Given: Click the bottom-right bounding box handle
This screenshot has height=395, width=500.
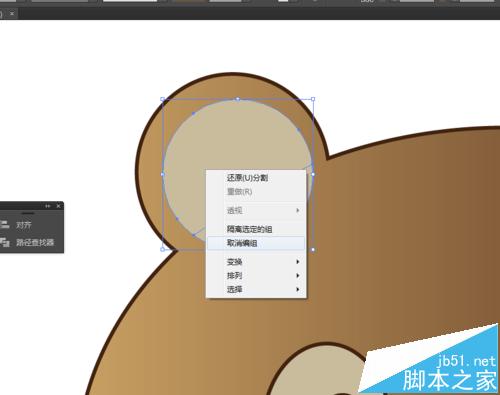Looking at the screenshot, I should (x=313, y=249).
